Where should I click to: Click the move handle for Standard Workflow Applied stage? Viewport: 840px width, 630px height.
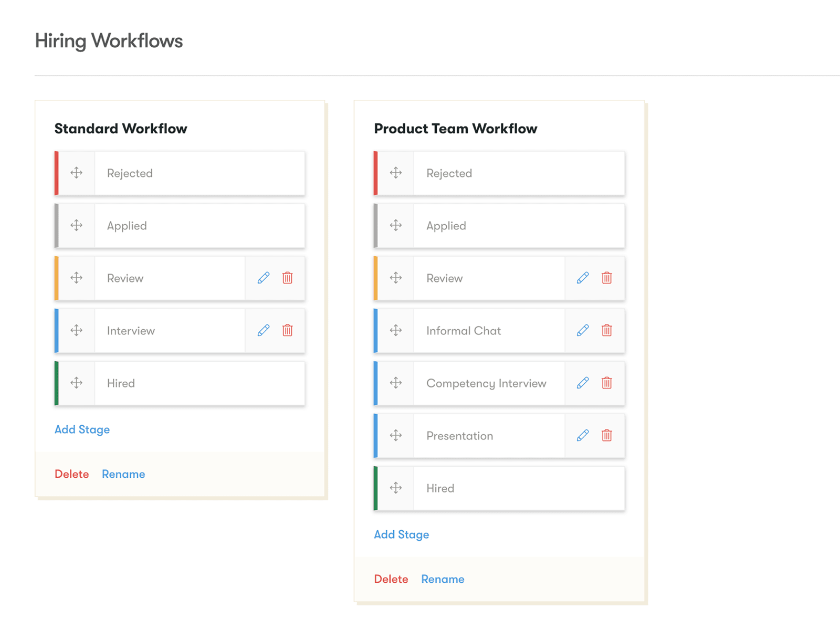click(x=77, y=225)
